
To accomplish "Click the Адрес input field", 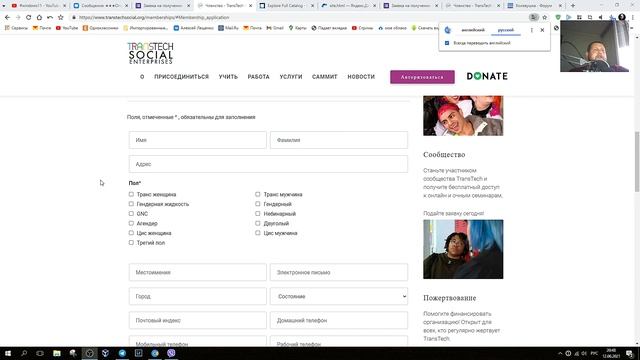I will pyautogui.click(x=268, y=164).
